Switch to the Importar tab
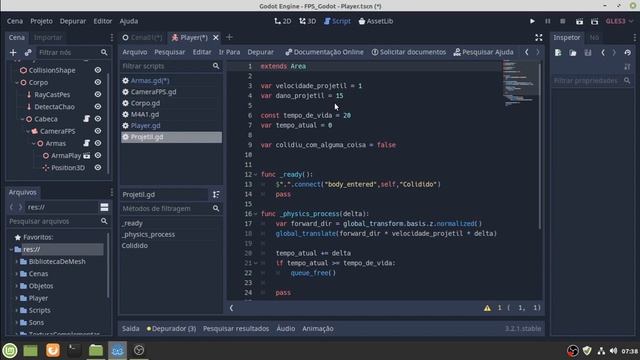The width and height of the screenshot is (640, 360). point(48,38)
